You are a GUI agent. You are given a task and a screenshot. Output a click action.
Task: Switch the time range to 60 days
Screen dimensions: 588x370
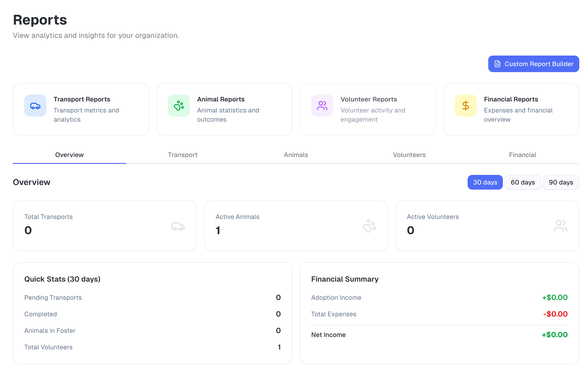[523, 182]
